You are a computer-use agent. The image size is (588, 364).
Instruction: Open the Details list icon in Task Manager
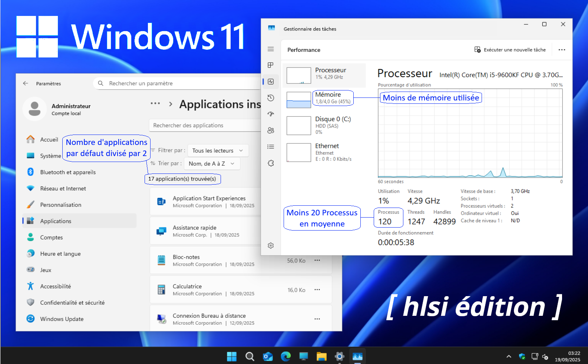pyautogui.click(x=271, y=147)
